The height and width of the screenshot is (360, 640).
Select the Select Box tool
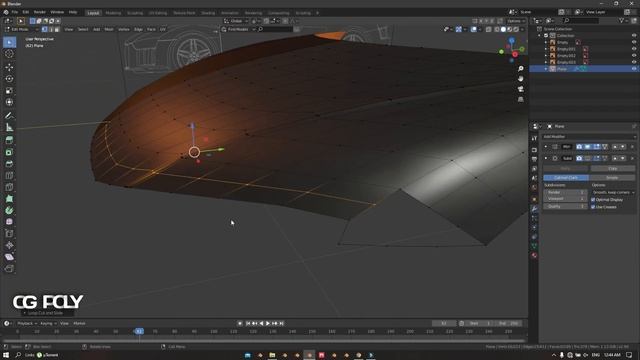pos(9,42)
